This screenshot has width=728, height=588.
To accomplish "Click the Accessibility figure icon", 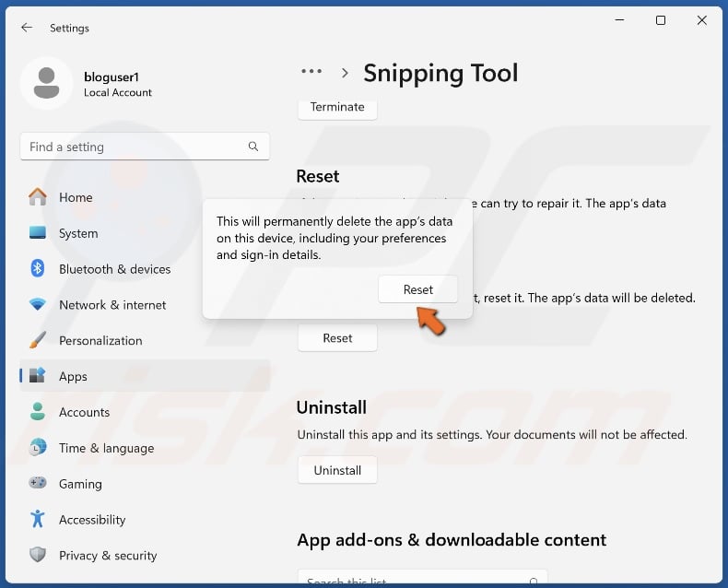I will tap(38, 519).
